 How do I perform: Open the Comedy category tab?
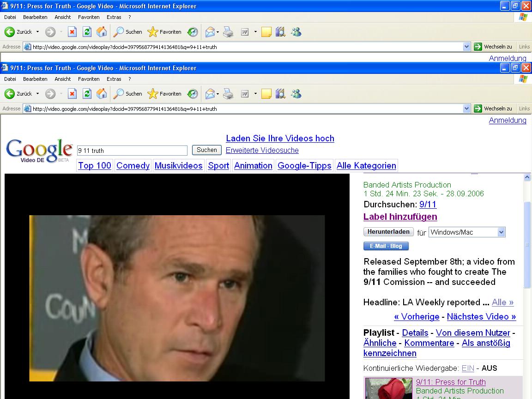coord(133,166)
